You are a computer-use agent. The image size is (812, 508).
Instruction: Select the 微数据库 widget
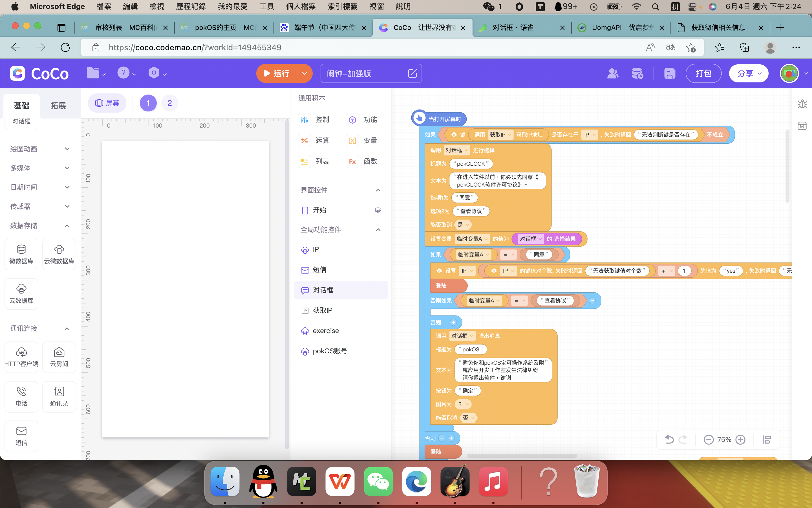coord(21,254)
